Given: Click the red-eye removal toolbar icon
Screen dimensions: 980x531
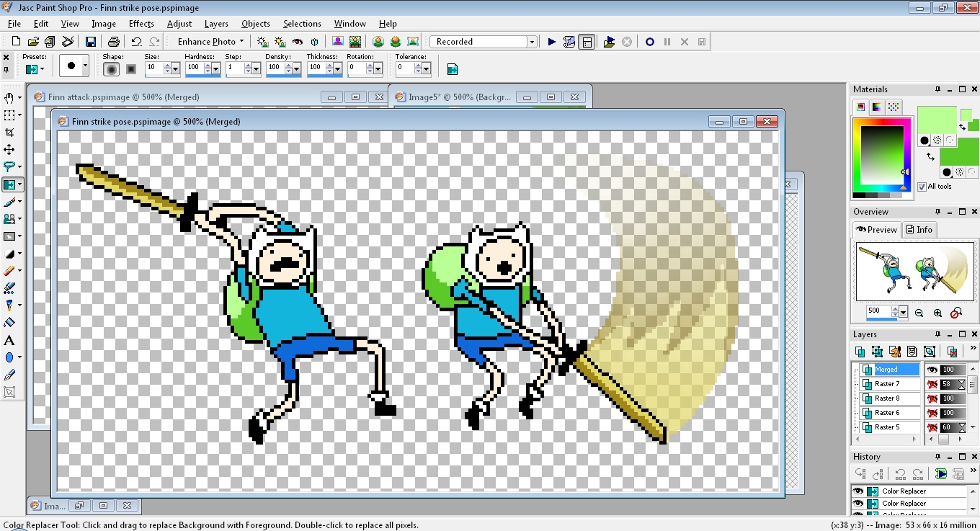Looking at the screenshot, I should tap(297, 42).
